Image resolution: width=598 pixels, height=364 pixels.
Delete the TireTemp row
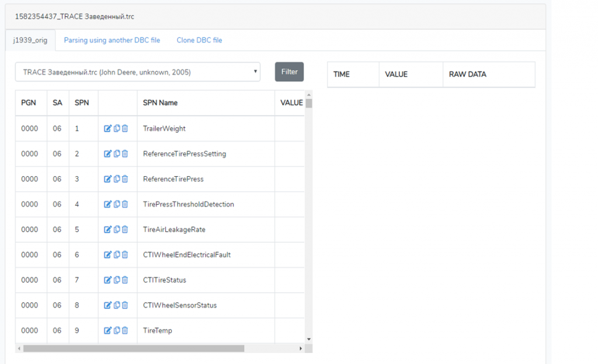125,330
